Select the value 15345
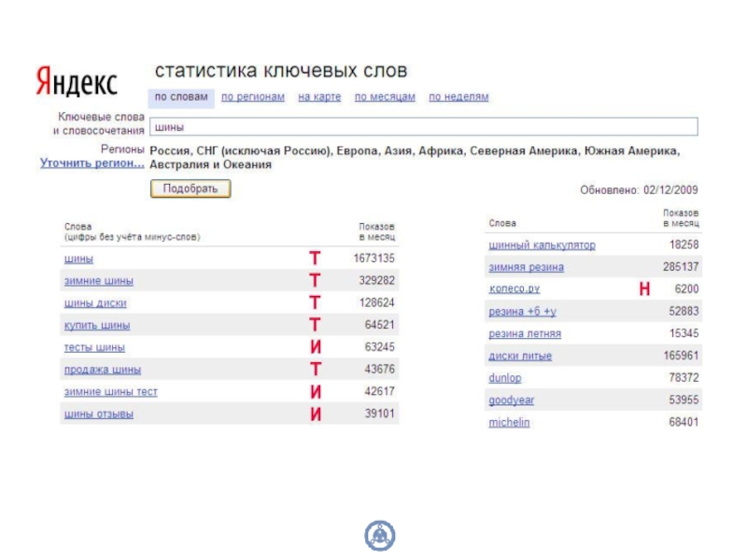The width and height of the screenshot is (747, 560). 684,333
